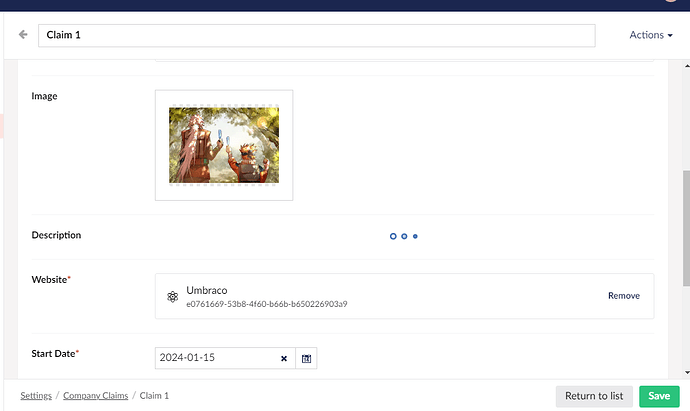The image size is (690, 411).
Task: Click the Umbraco logo icon in Website
Action: click(x=173, y=297)
